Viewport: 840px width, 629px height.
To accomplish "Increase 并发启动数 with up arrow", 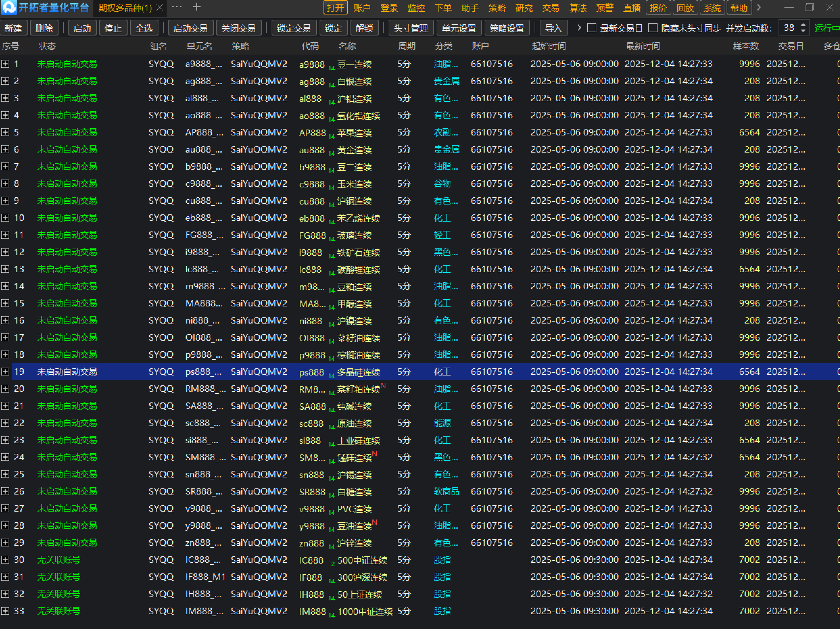I will (x=803, y=25).
